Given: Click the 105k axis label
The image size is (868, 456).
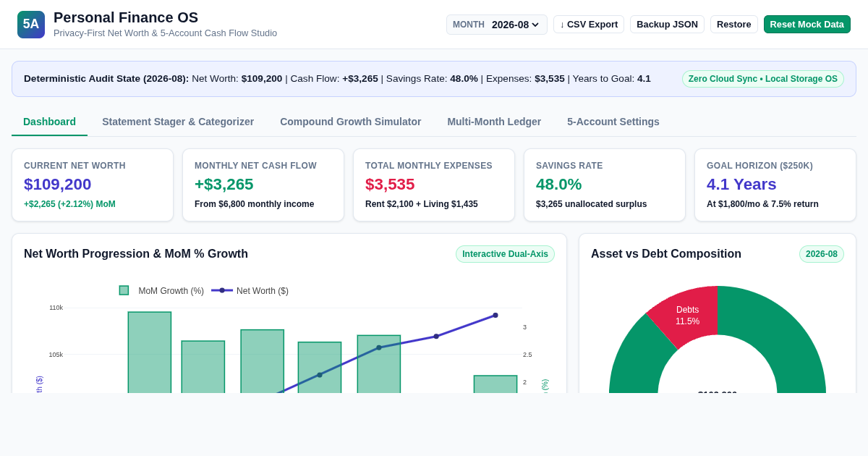Looking at the screenshot, I should point(56,355).
